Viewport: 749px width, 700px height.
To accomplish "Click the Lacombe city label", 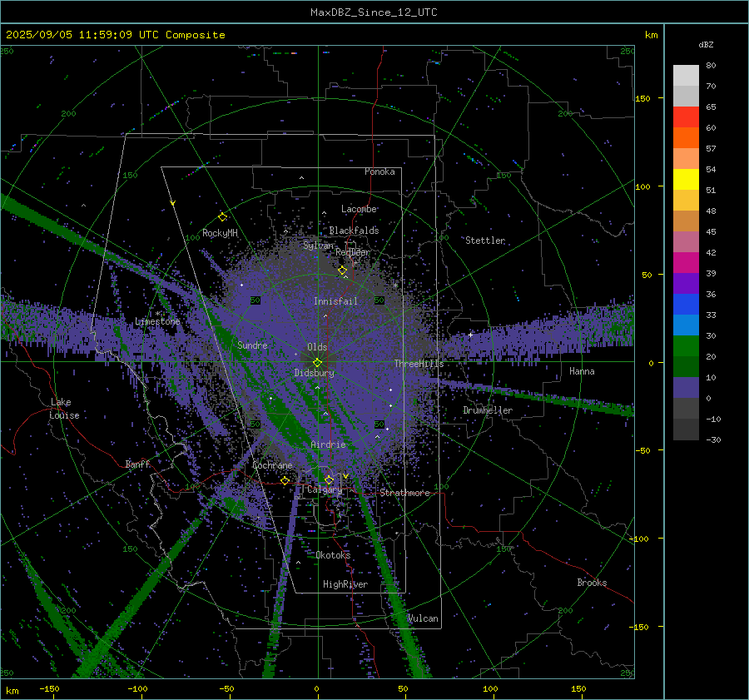I will point(359,209).
